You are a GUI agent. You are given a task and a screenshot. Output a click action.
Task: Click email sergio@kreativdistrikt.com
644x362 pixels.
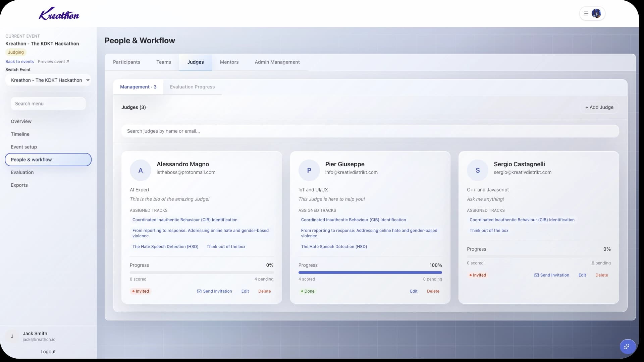coord(522,172)
